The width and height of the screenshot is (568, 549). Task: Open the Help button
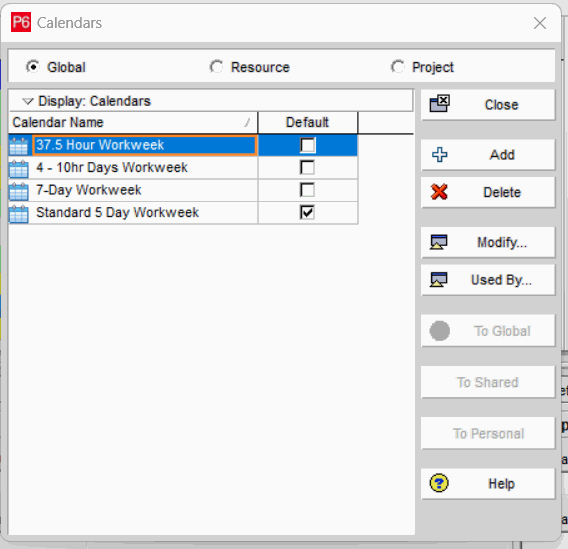[x=488, y=483]
